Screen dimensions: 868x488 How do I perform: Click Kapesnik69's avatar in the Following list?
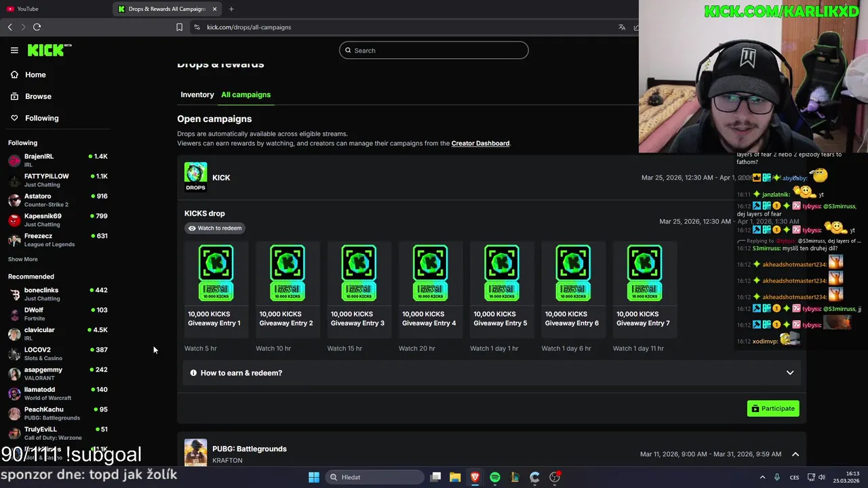(14, 220)
